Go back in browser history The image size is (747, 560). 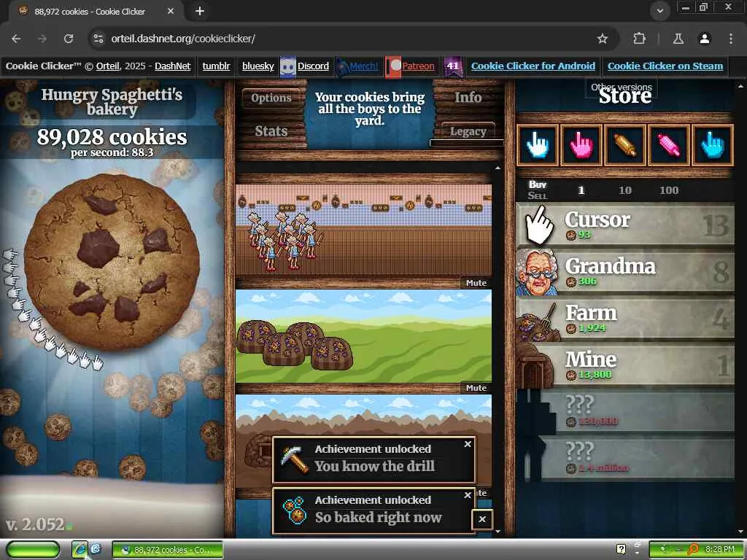pos(16,39)
